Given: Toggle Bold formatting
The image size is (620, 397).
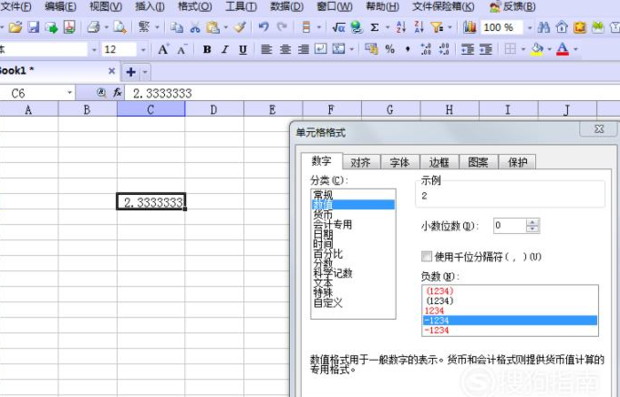Looking at the screenshot, I should coord(207,49).
